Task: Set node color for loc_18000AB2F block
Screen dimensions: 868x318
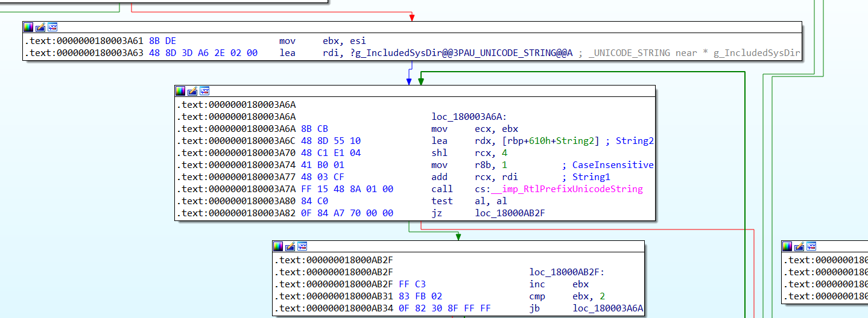Action: [x=278, y=246]
